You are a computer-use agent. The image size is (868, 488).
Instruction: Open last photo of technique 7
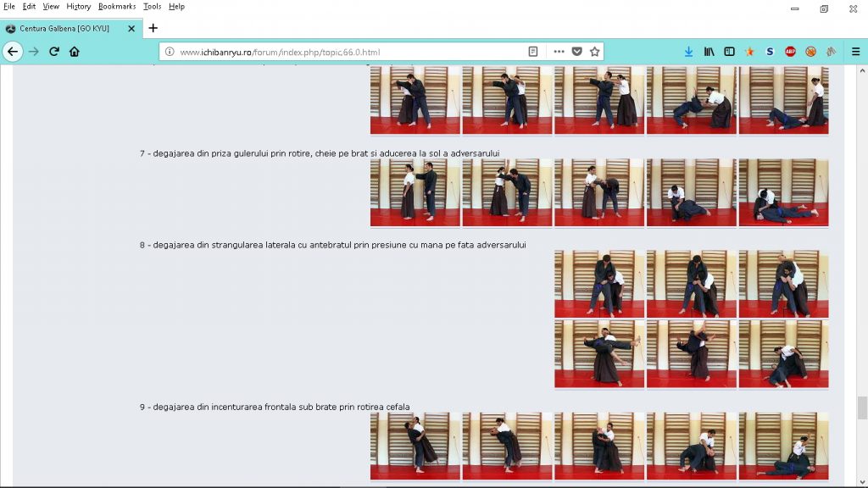pyautogui.click(x=784, y=192)
